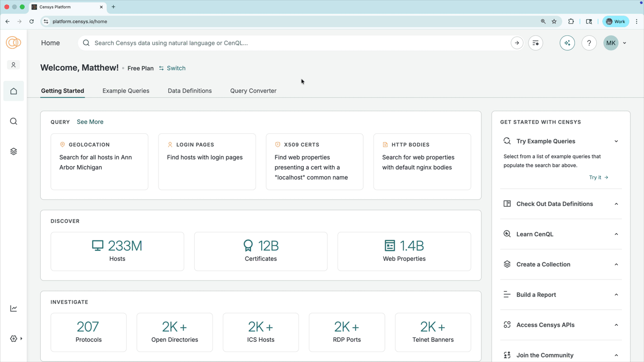The height and width of the screenshot is (362, 644).
Task: Click the Login Pages person icon
Action: tap(170, 144)
